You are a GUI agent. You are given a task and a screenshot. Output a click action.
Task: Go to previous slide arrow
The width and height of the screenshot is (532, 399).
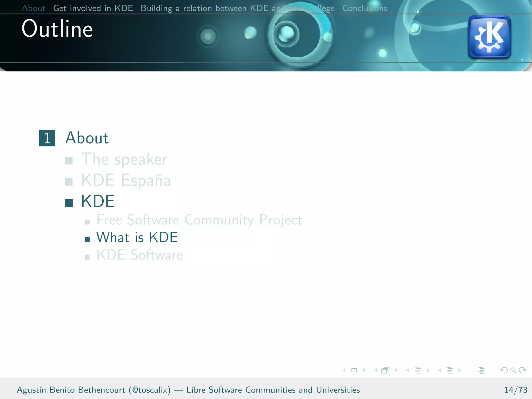click(x=344, y=370)
